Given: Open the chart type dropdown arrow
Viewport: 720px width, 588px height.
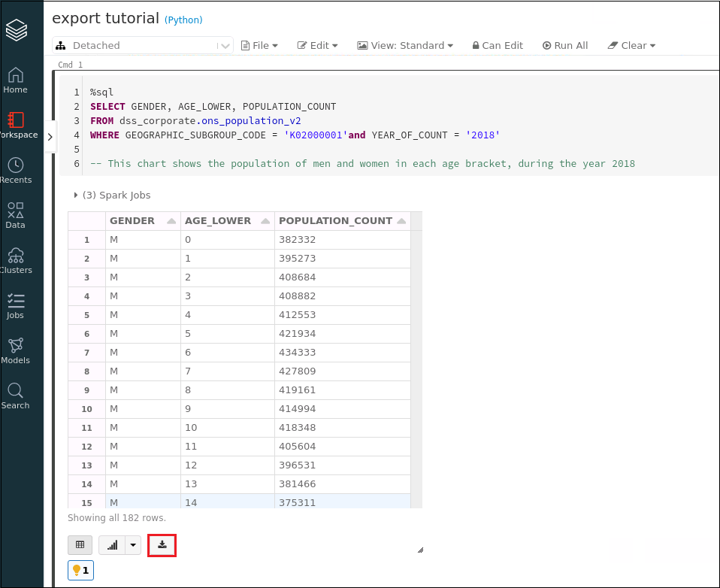Looking at the screenshot, I should (x=133, y=545).
